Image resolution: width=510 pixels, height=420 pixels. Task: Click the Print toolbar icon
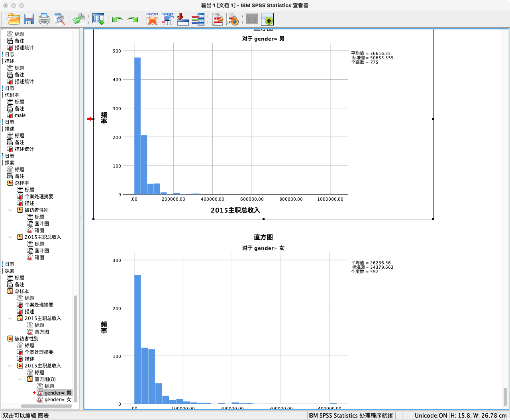point(44,19)
